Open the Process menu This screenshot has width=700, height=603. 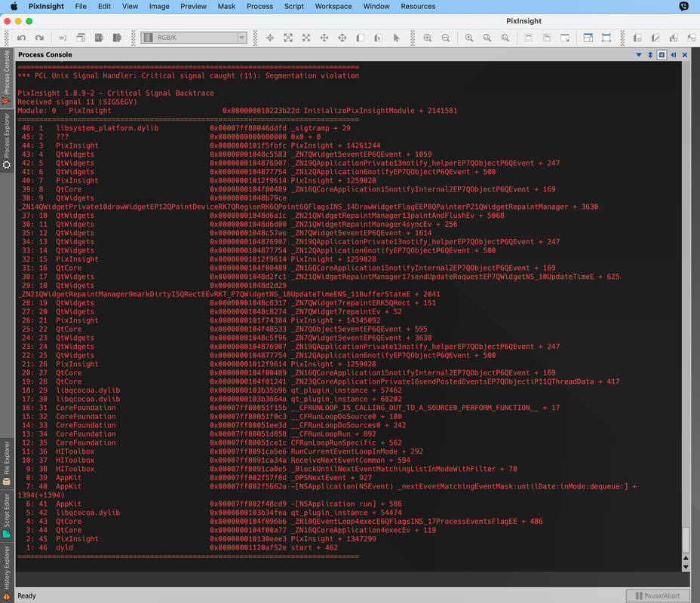coord(259,6)
